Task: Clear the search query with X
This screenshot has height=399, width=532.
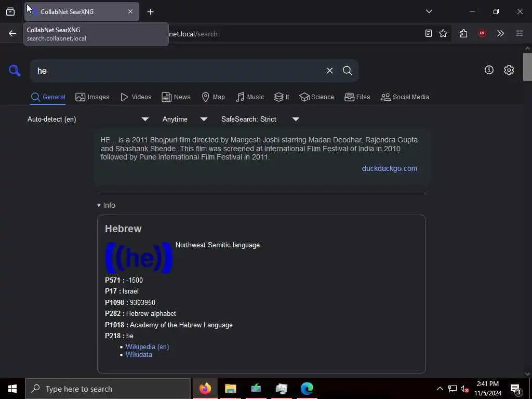Action: pyautogui.click(x=329, y=71)
